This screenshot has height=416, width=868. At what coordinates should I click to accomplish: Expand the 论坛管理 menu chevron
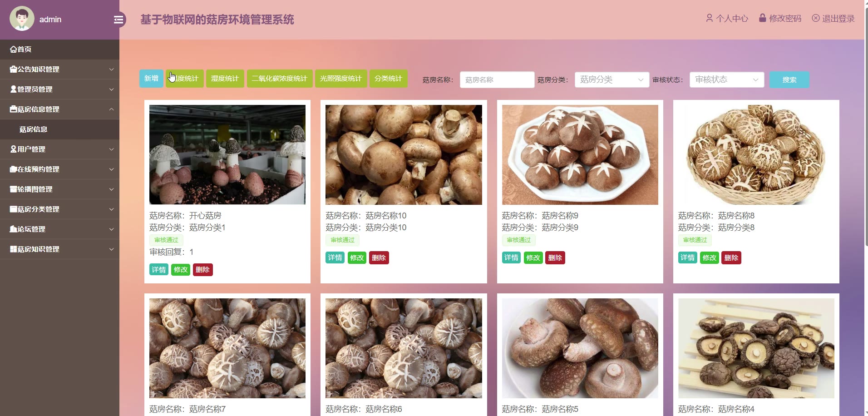pos(111,229)
